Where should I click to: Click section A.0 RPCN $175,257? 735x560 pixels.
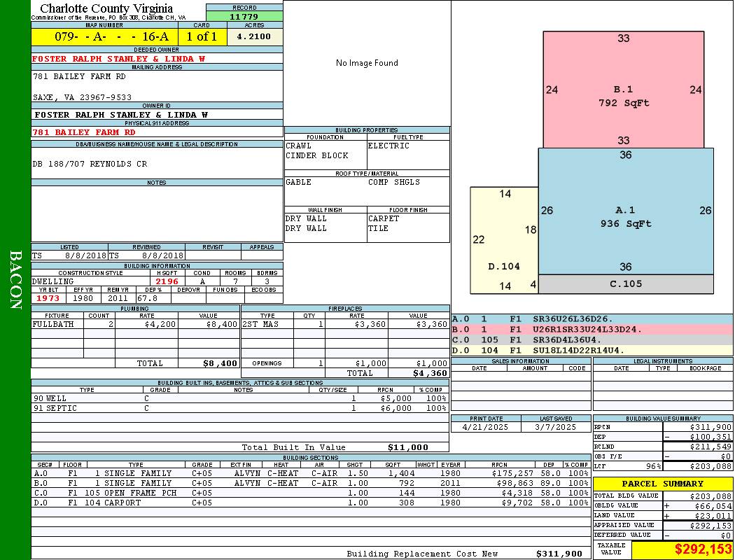513,474
